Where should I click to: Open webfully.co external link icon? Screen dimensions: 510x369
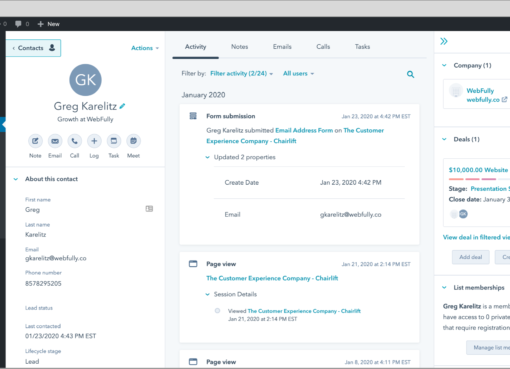(504, 99)
